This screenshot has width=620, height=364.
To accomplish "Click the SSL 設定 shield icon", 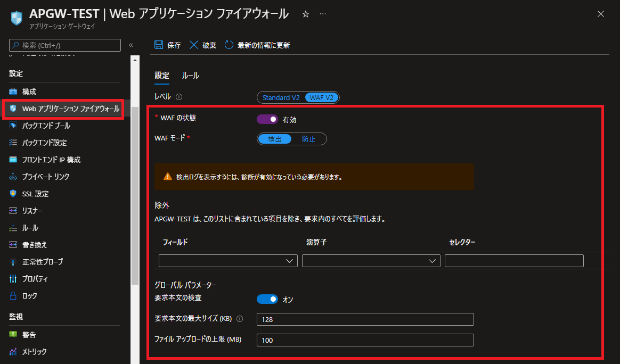I will 13,193.
